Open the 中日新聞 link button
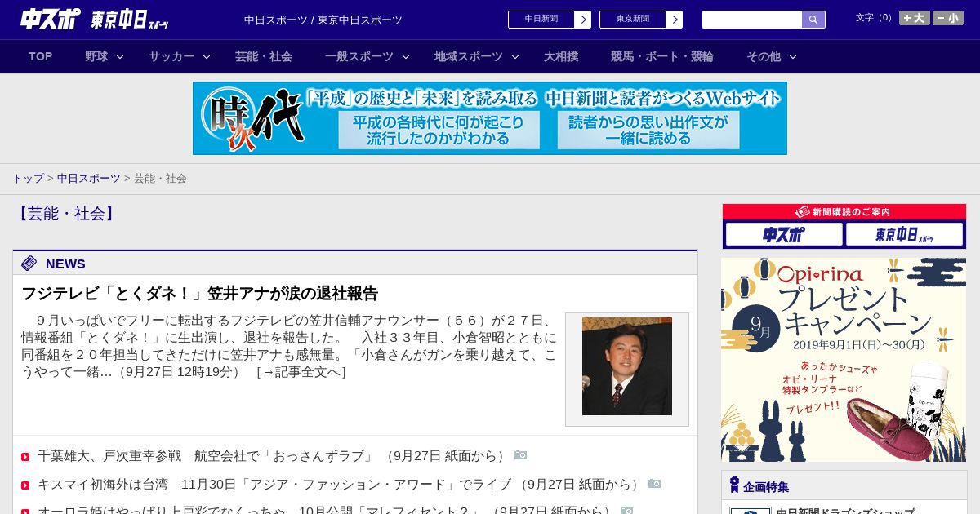 tap(541, 20)
